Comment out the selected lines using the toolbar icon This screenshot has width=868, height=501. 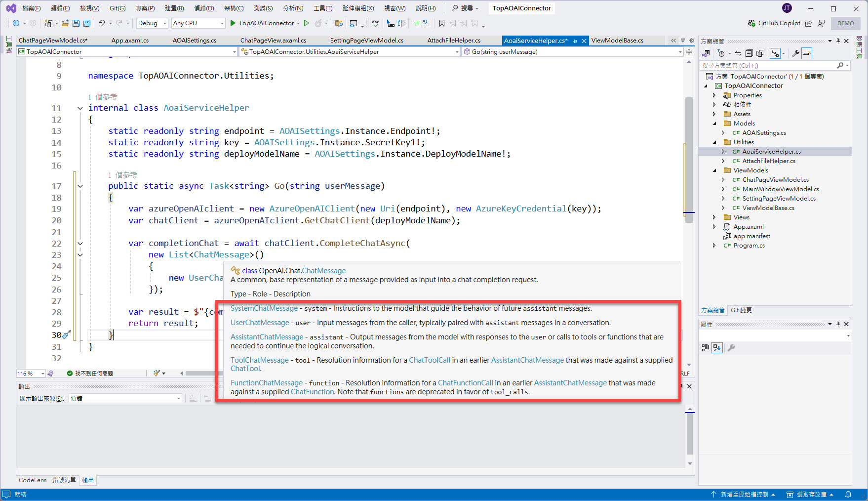point(416,23)
